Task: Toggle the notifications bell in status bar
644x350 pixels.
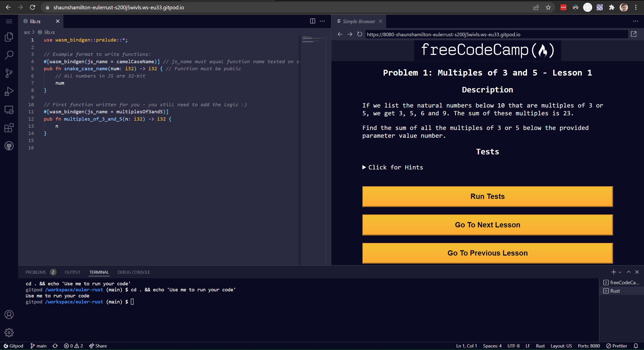Action: tap(636, 346)
